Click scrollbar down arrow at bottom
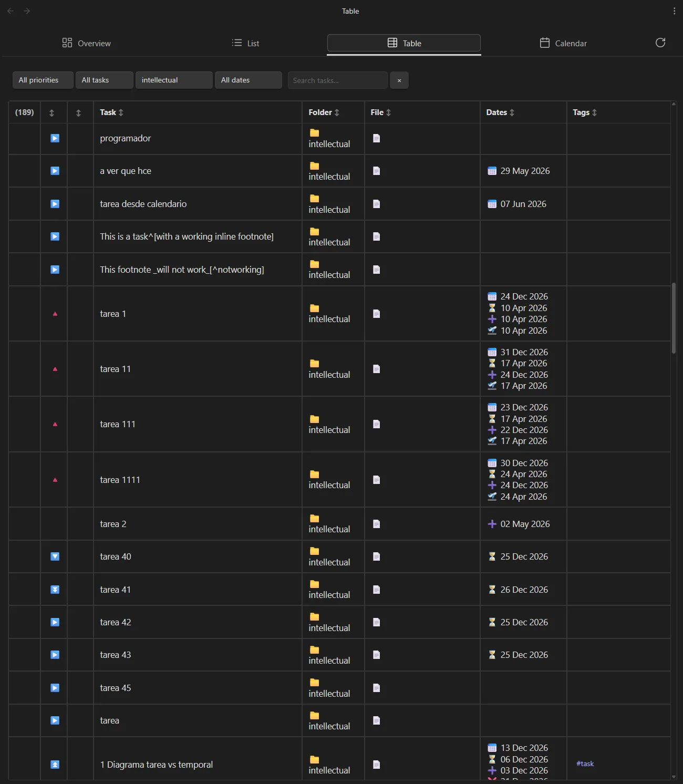The width and height of the screenshot is (683, 784). [674, 777]
